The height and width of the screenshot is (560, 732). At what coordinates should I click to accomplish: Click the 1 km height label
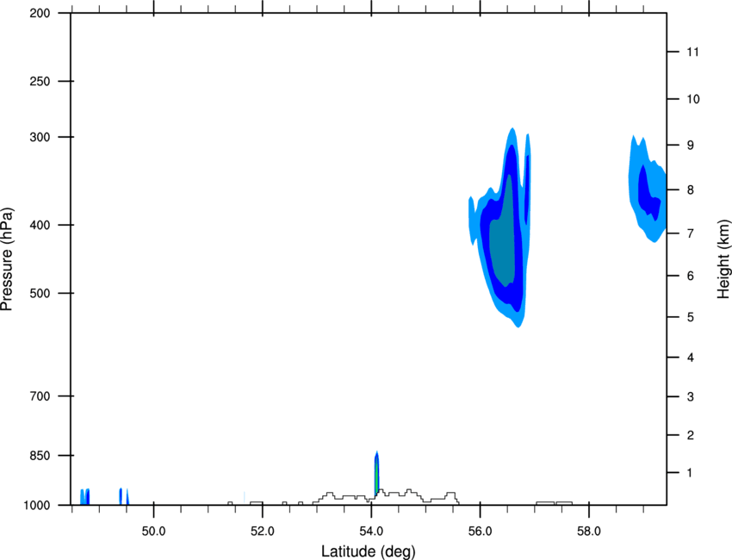point(690,473)
